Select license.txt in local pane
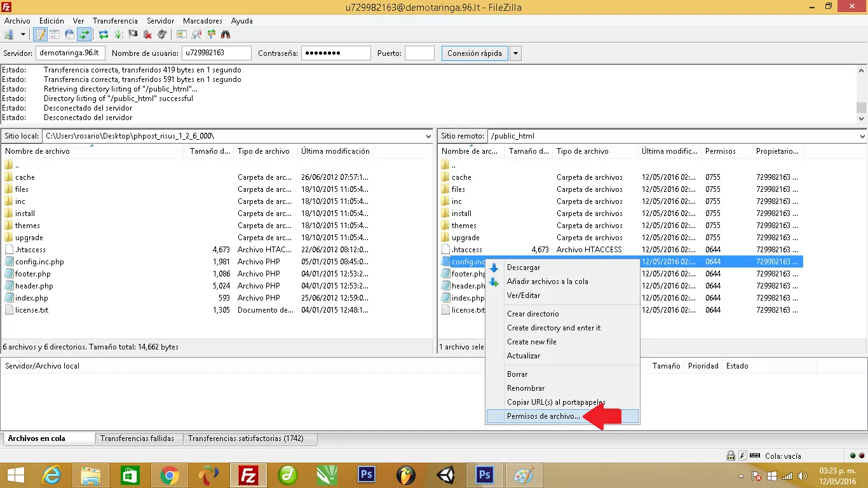Screen dimensions: 868x488 coord(32,310)
